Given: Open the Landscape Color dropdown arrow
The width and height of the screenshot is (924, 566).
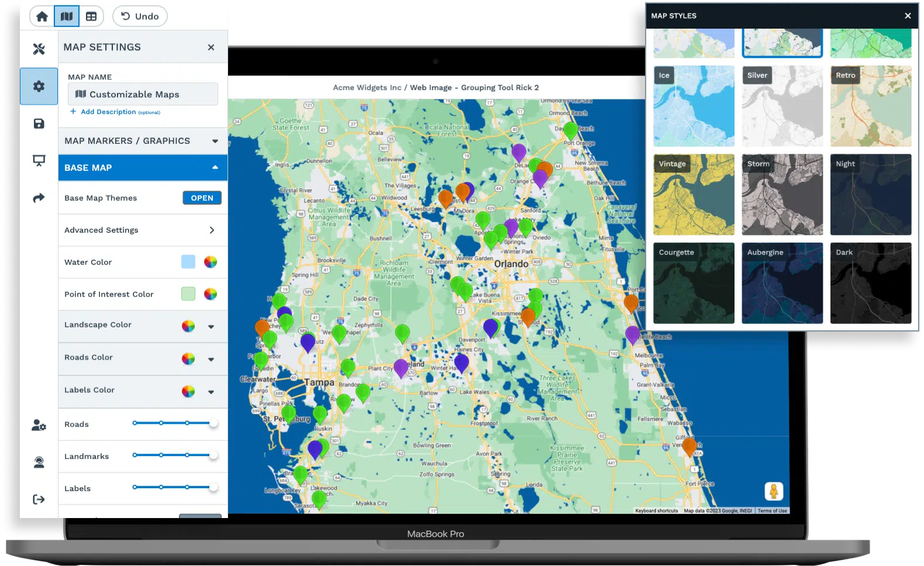Looking at the screenshot, I should click(211, 327).
